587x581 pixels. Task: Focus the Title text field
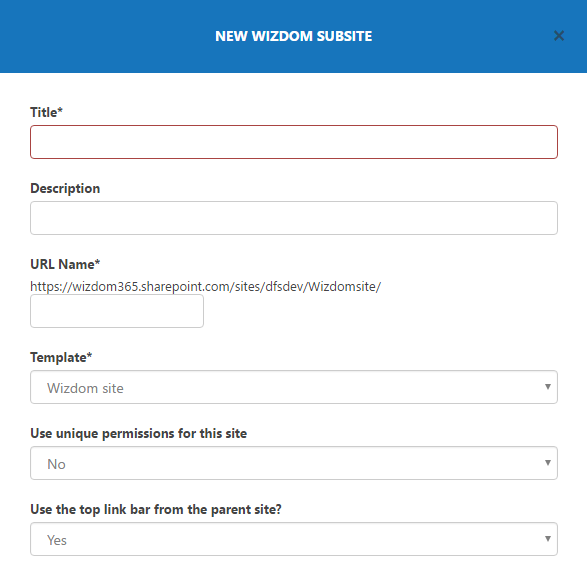(294, 142)
